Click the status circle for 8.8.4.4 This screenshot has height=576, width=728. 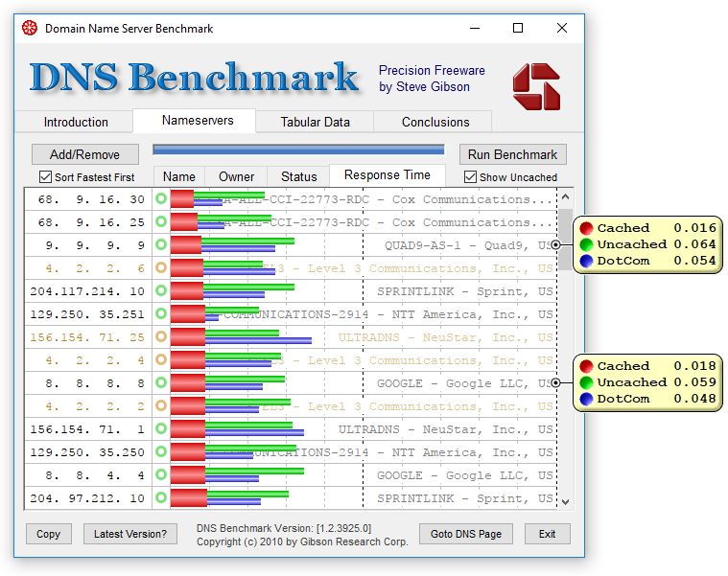tap(161, 474)
